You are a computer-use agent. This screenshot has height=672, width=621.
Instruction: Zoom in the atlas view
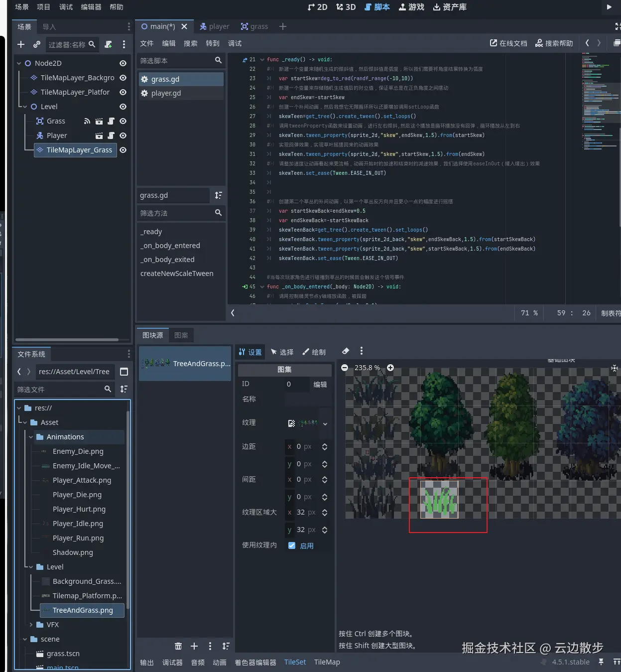click(x=390, y=368)
